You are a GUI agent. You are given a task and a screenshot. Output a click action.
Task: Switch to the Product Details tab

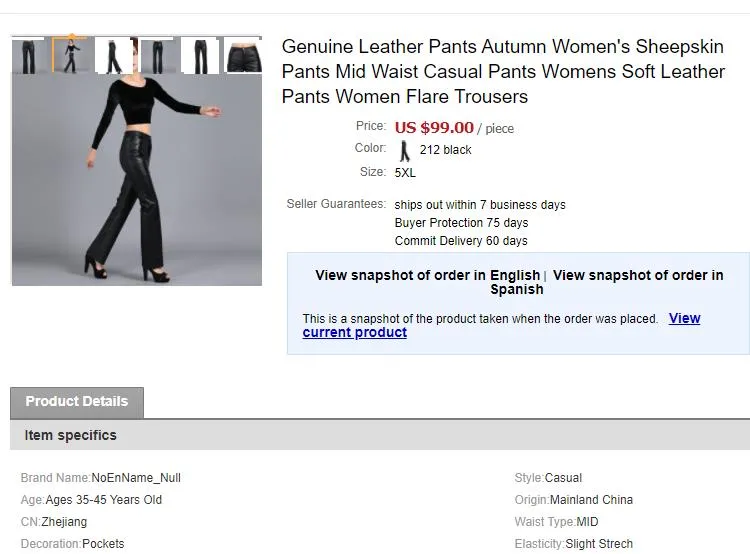pyautogui.click(x=77, y=402)
